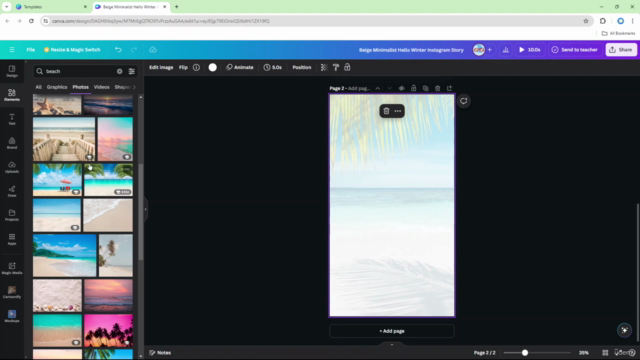Open the tab search dropdown in Chrome
The image size is (640, 360).
click(x=7, y=7)
